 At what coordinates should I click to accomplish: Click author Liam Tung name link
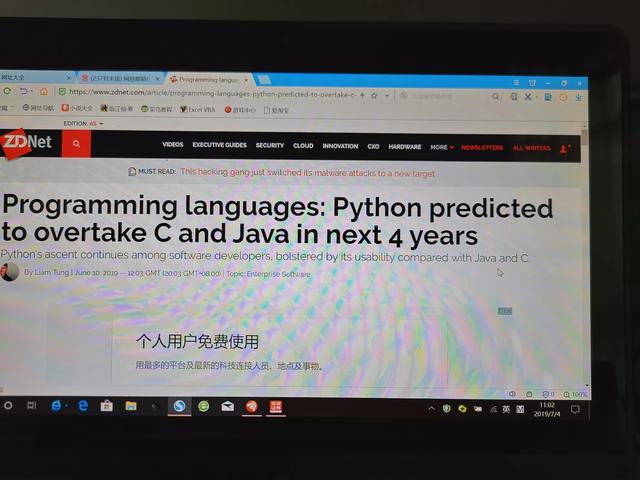point(52,272)
